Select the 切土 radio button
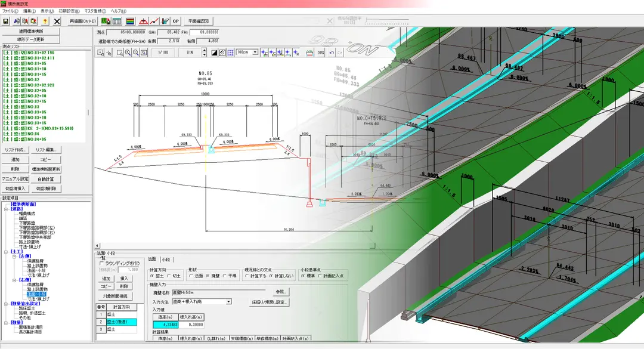The image size is (644, 349). tap(169, 276)
